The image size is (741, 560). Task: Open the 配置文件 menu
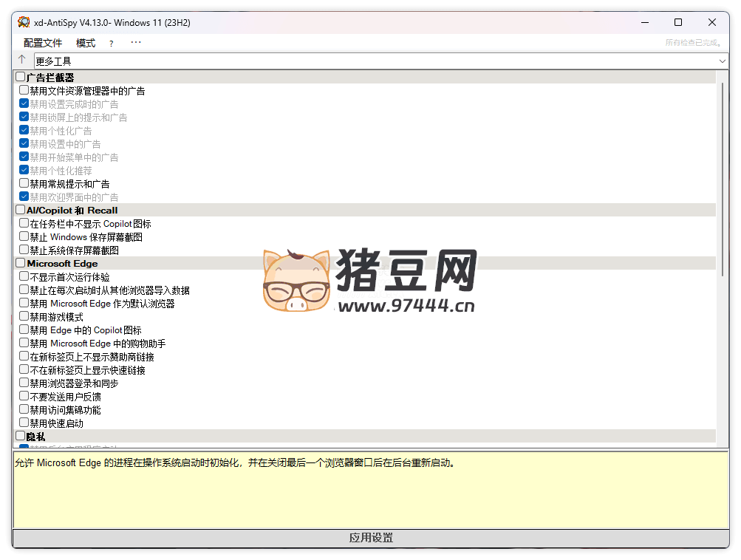tap(43, 44)
